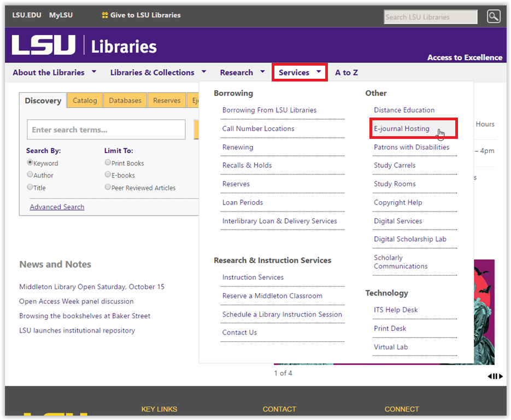Open Recalls & Holds
Viewport: 511px width, 420px height.
(247, 165)
